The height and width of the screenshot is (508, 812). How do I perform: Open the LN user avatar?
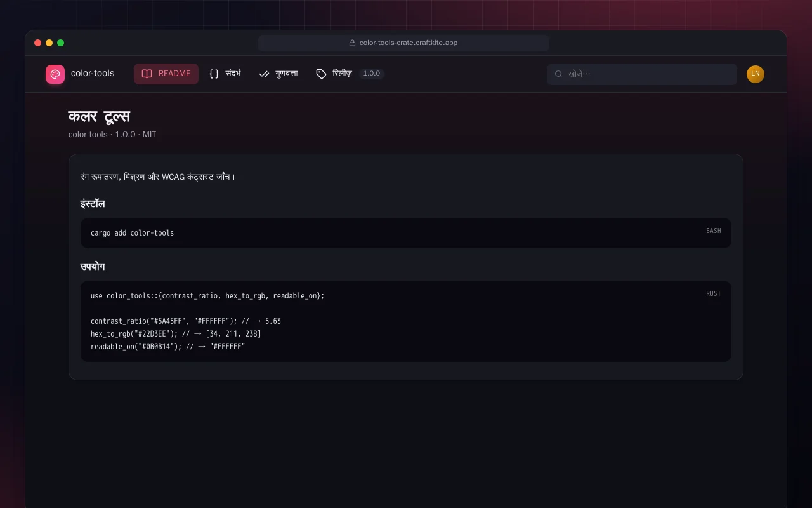point(756,74)
